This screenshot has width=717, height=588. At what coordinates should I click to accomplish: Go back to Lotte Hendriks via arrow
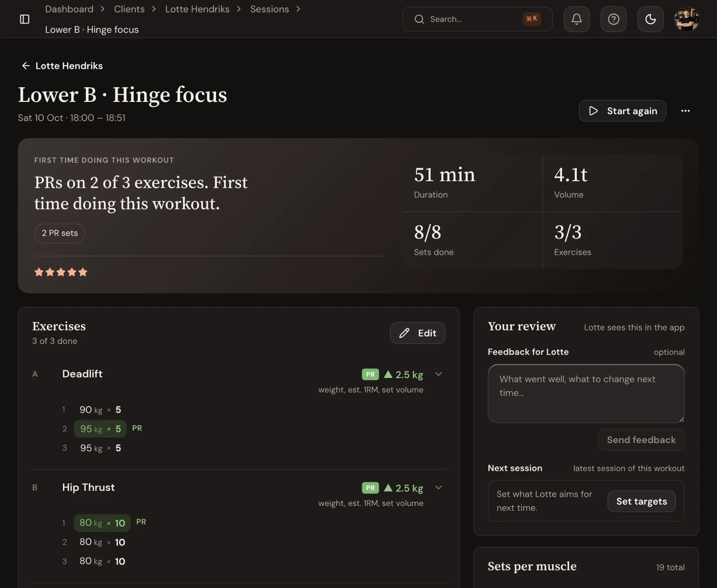[x=62, y=66]
